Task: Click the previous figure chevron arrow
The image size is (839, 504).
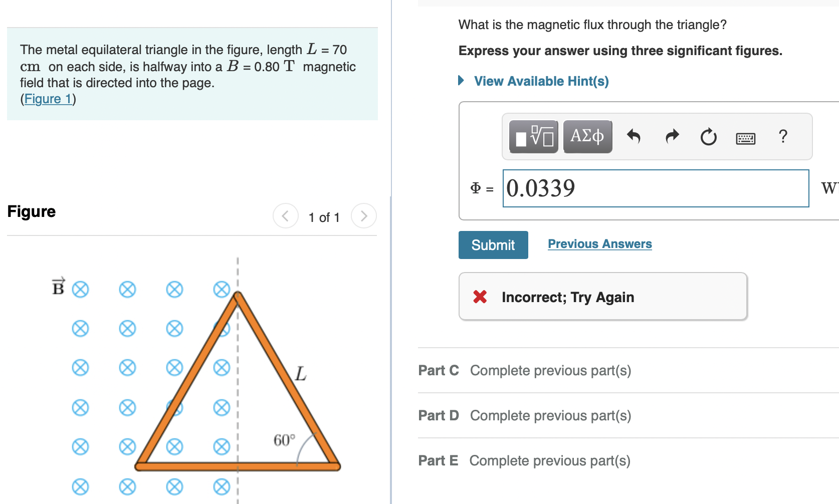Action: [285, 216]
